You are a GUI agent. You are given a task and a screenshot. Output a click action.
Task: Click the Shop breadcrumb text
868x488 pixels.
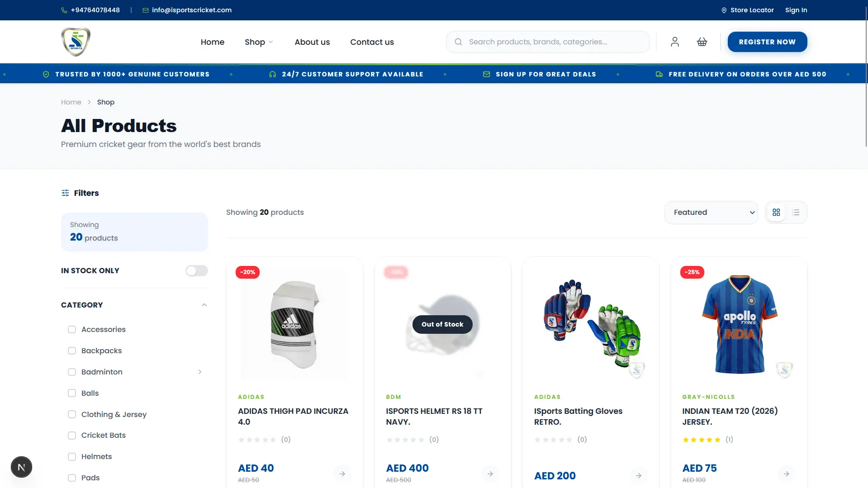coord(106,102)
